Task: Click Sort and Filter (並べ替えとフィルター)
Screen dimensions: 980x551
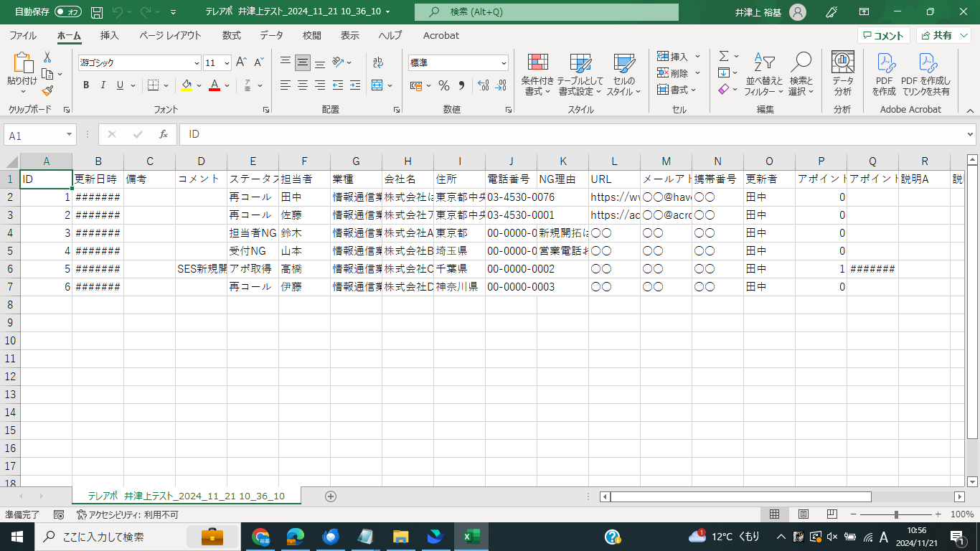Action: click(x=764, y=75)
